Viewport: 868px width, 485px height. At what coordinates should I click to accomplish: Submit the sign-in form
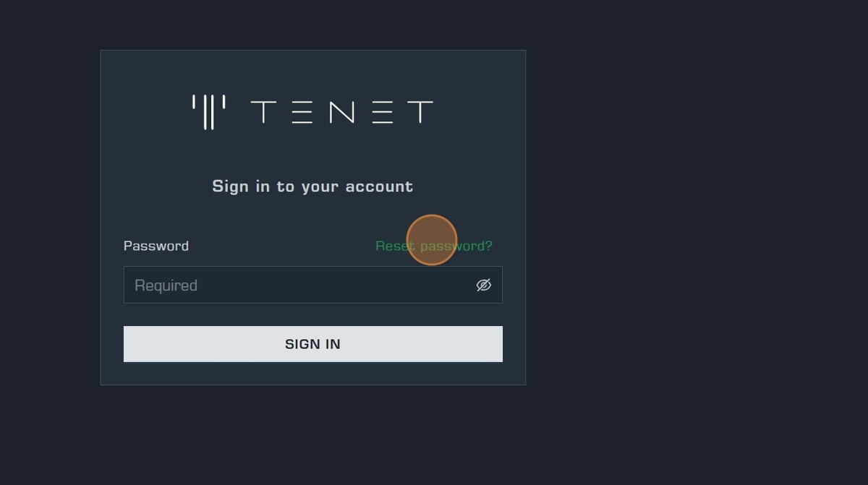[312, 344]
